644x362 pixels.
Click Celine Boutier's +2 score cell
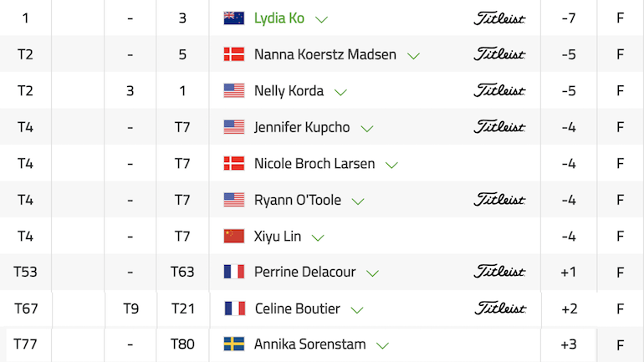click(570, 308)
